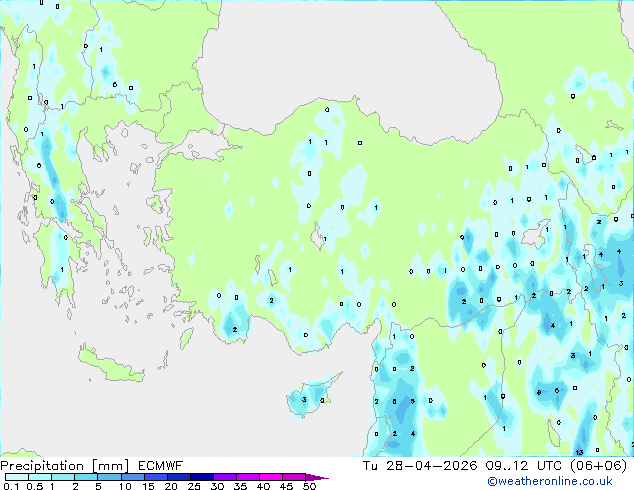Click the '45' legend scale label
This screenshot has height=490, width=634.
pos(286,486)
